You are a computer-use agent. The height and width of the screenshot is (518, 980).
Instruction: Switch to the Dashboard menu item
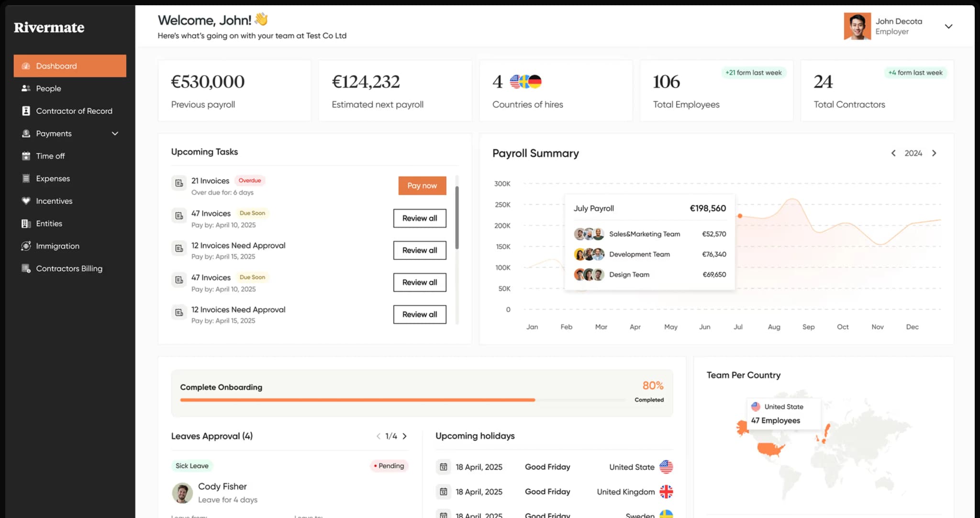pyautogui.click(x=56, y=66)
